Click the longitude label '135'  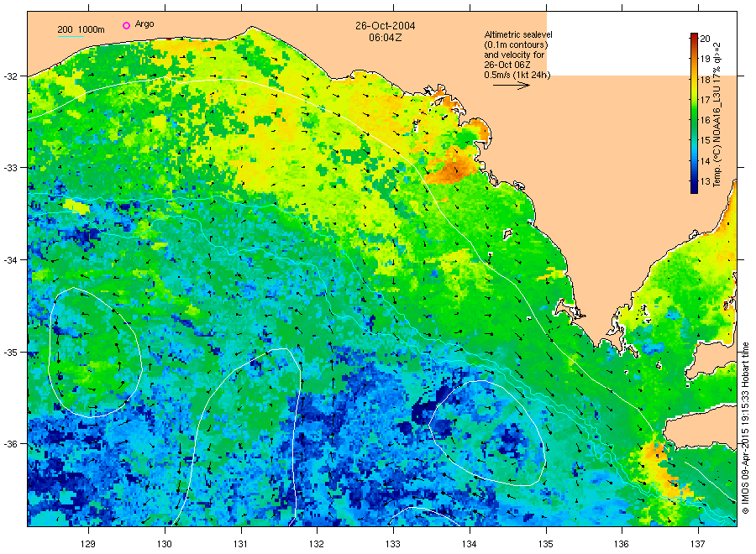click(546, 544)
